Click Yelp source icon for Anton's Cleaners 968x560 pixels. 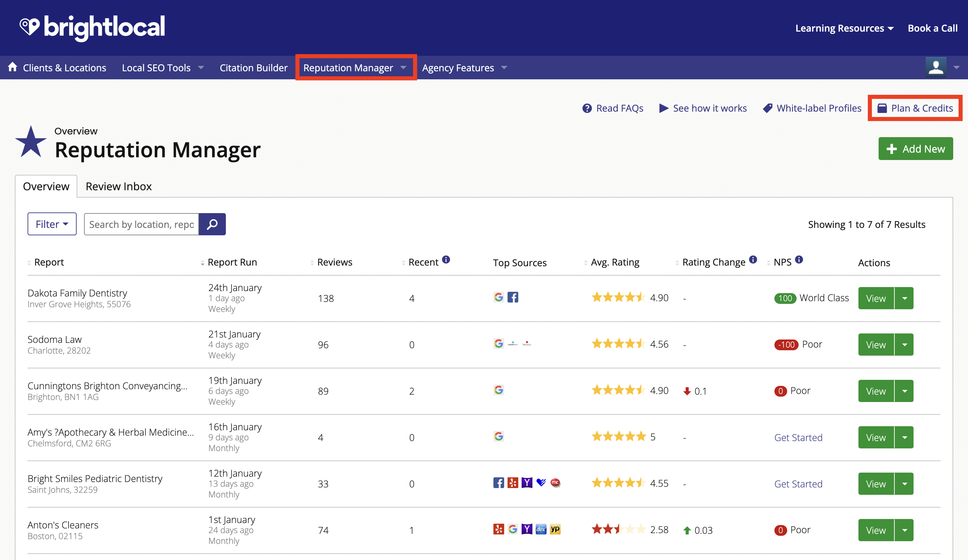[x=498, y=529]
